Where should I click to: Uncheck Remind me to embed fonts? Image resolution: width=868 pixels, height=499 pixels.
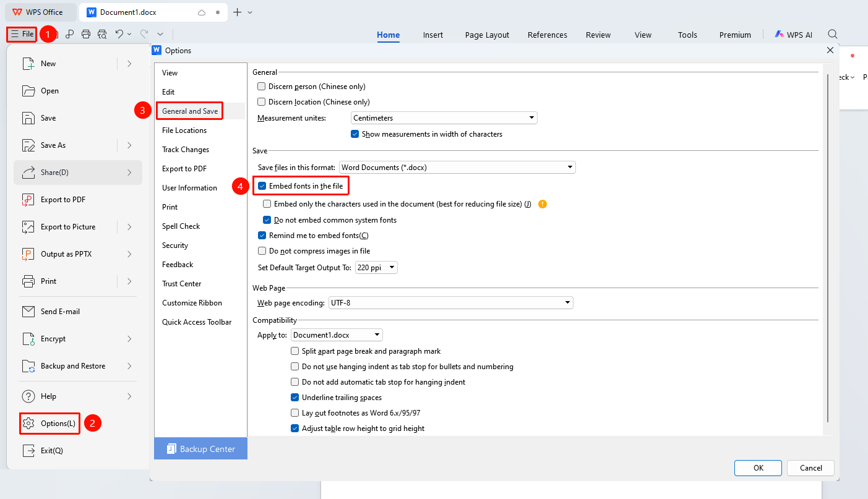click(262, 236)
